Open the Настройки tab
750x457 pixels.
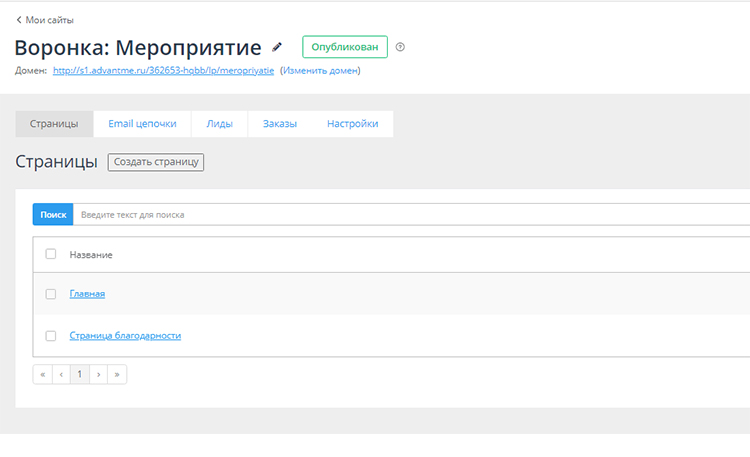pos(352,124)
